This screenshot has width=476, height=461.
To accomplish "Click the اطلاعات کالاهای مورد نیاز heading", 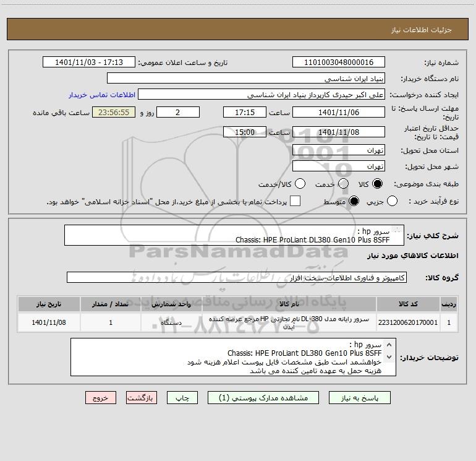I will 413,256.
